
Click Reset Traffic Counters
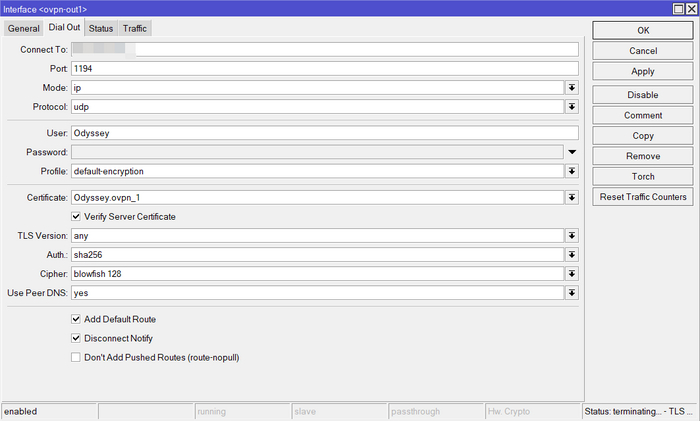[x=643, y=198]
